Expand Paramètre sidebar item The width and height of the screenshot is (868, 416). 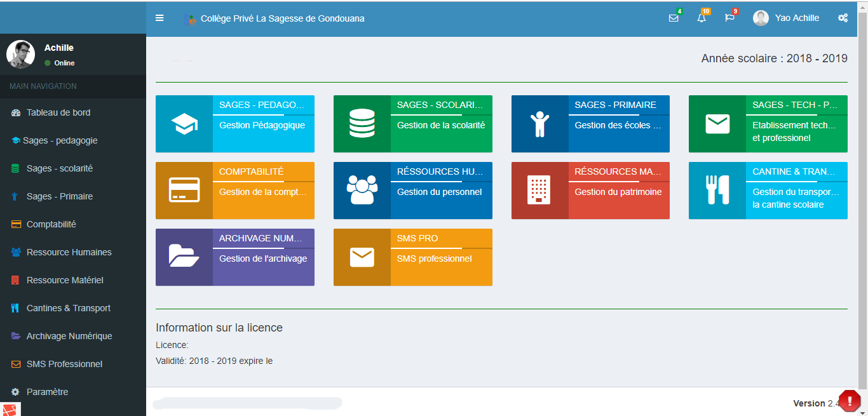point(47,392)
